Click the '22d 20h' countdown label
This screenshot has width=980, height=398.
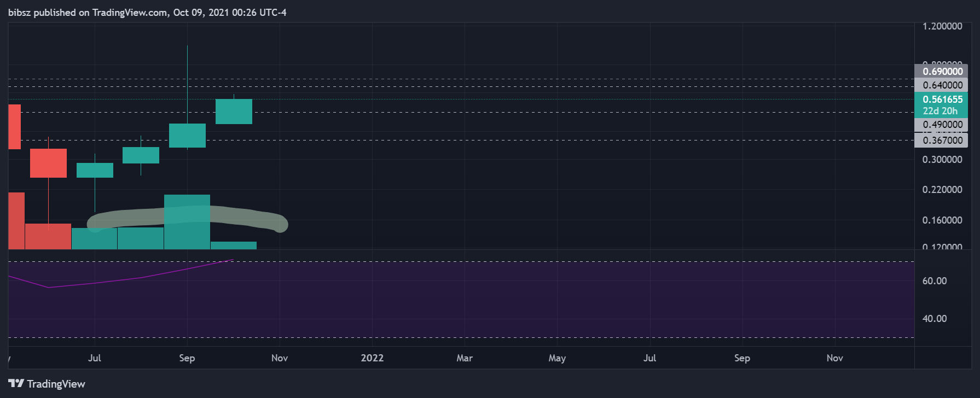coord(940,111)
